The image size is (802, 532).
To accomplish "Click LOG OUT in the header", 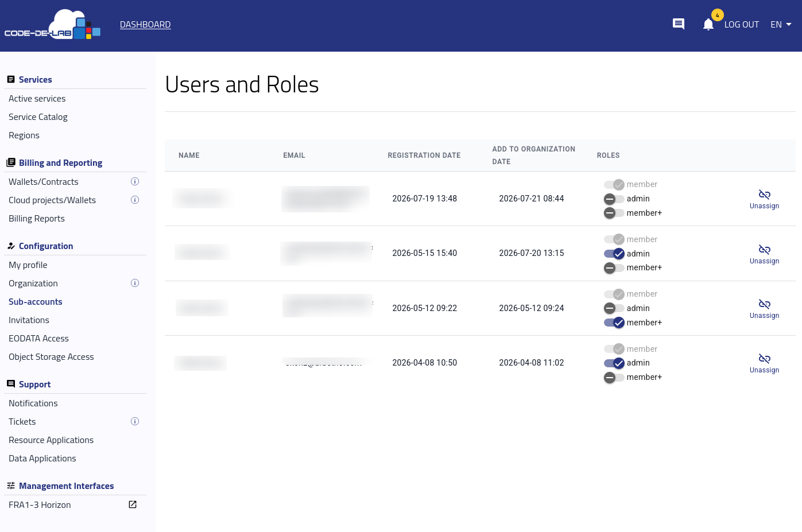I will (x=742, y=25).
